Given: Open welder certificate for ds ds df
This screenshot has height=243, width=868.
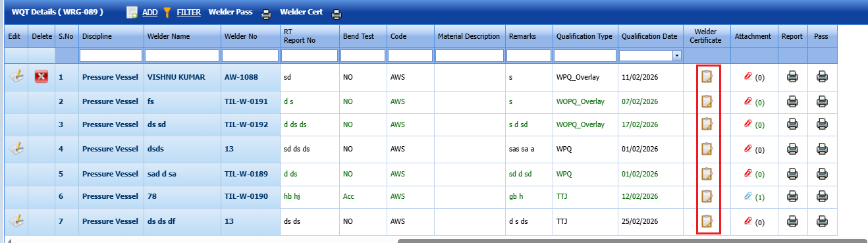Looking at the screenshot, I should pyautogui.click(x=707, y=221).
